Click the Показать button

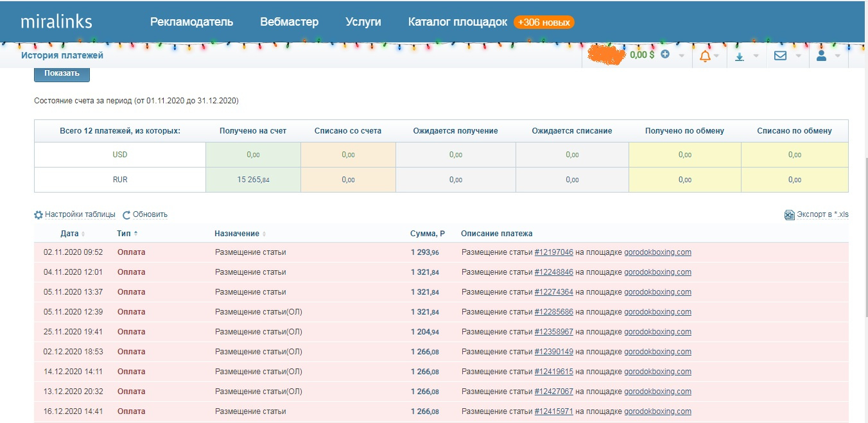[x=62, y=73]
